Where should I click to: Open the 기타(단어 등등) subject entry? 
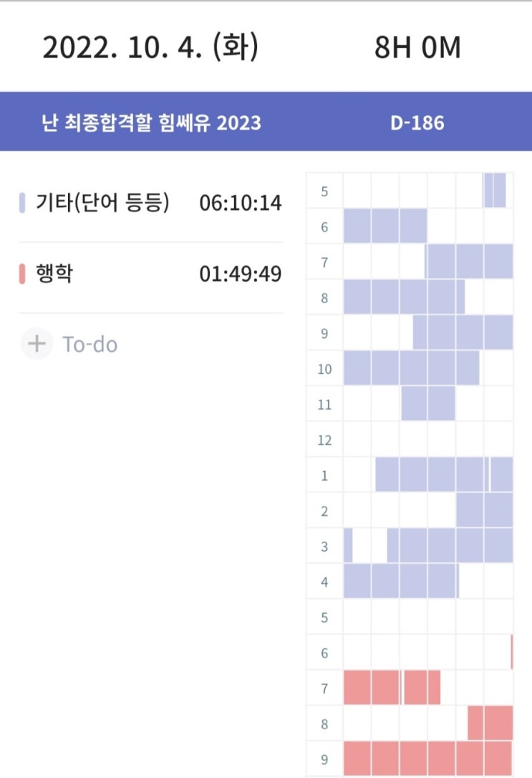coord(103,203)
